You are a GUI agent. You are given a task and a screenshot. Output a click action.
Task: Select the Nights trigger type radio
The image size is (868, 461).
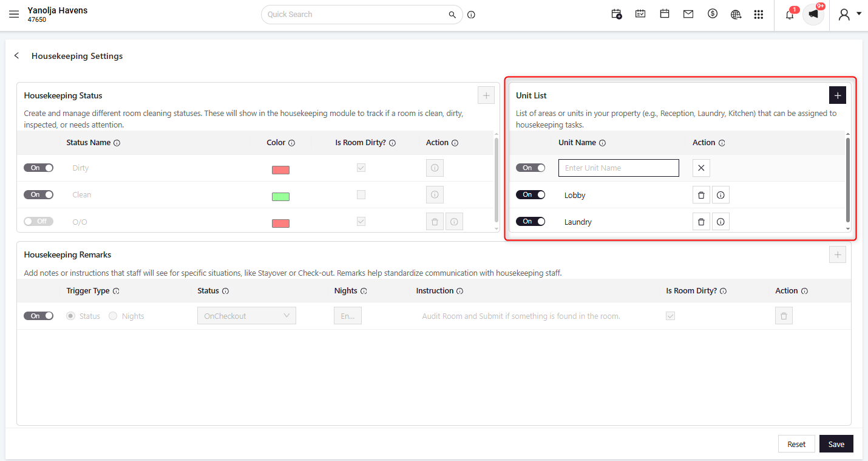coord(113,316)
